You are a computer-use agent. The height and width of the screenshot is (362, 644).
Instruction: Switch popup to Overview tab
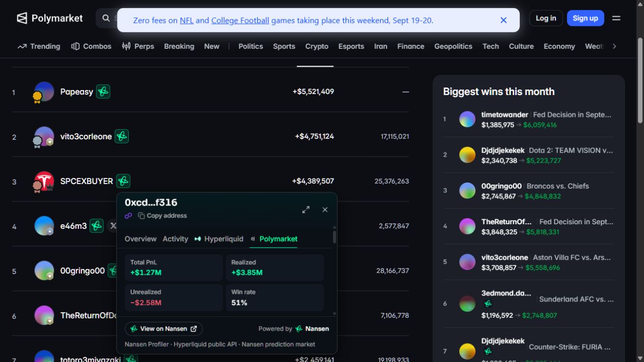141,239
